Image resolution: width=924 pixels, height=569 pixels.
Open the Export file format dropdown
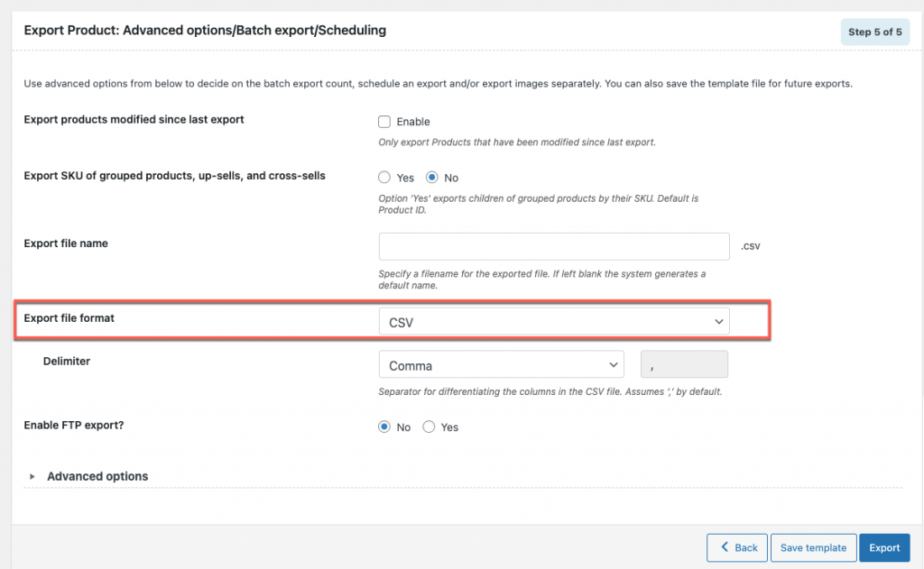pos(554,322)
